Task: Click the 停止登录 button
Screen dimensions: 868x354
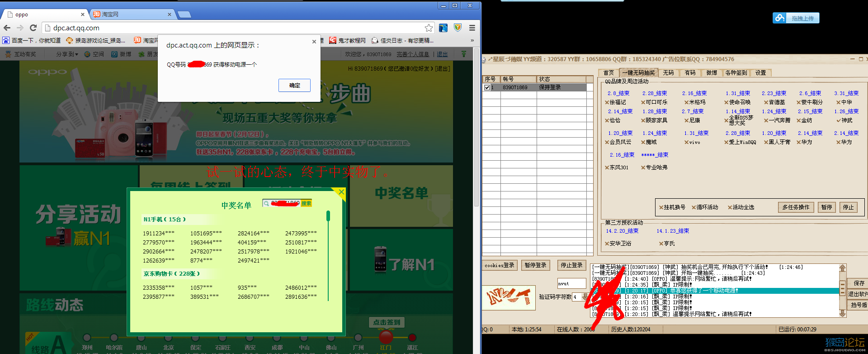Action: click(x=572, y=265)
